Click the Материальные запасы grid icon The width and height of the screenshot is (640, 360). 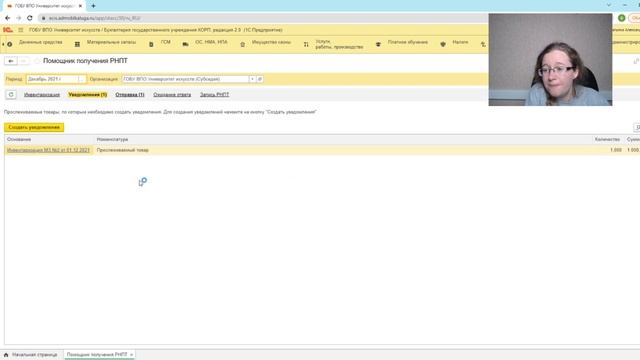coord(77,44)
